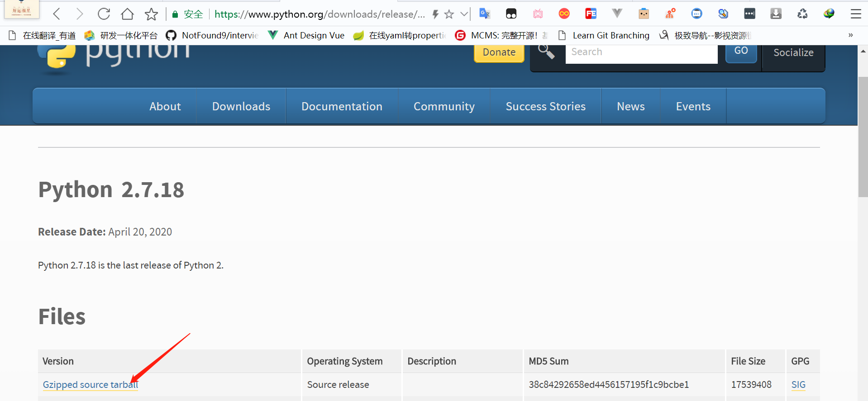The height and width of the screenshot is (401, 868).
Task: Open the MCMS: 完整开源 bookmark
Action: (x=501, y=35)
